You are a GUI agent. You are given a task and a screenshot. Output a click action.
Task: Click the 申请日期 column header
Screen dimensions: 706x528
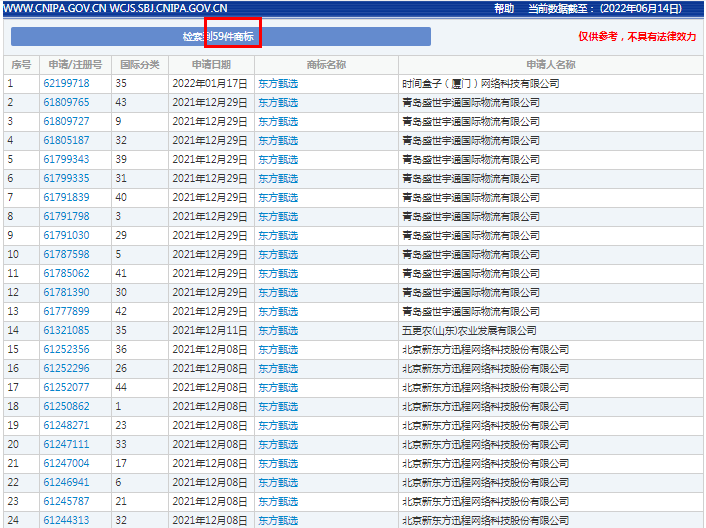211,65
